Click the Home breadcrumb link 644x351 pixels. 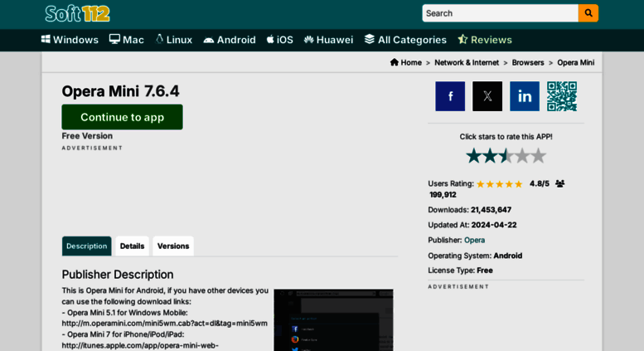coord(406,62)
